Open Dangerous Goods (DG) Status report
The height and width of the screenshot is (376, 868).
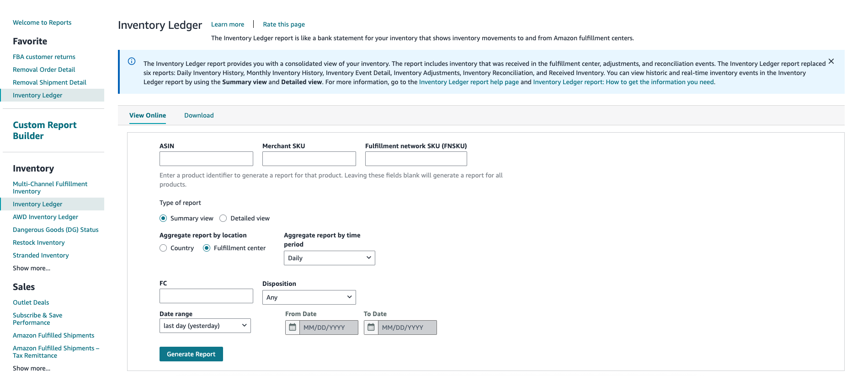[x=56, y=230]
